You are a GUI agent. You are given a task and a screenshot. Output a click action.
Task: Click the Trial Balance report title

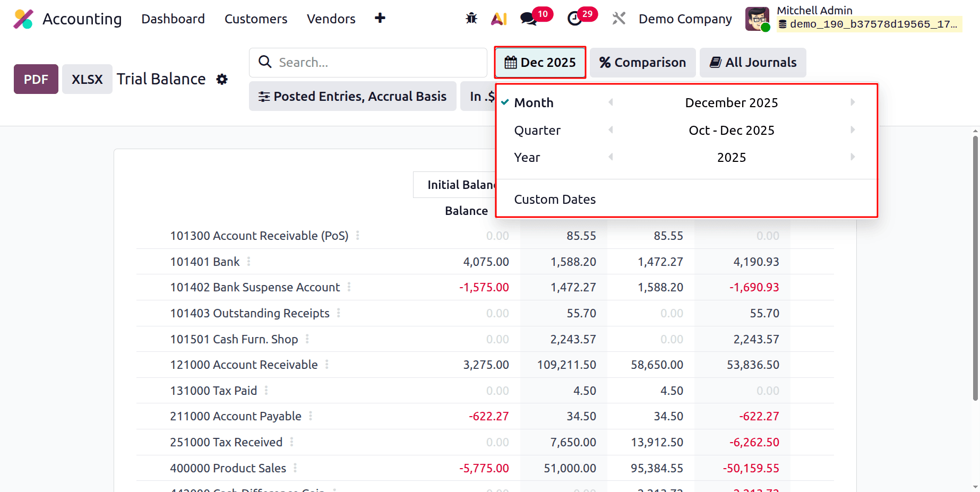click(x=161, y=79)
